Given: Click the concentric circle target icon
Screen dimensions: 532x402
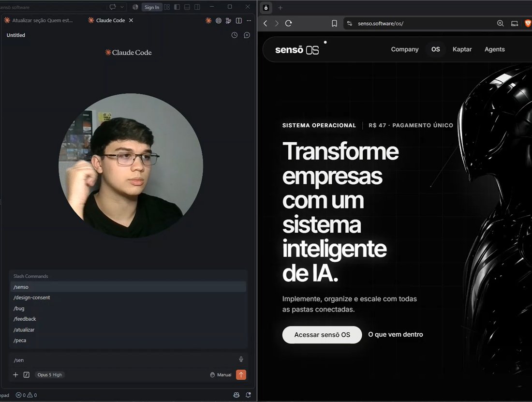Looking at the screenshot, I should (x=219, y=21).
